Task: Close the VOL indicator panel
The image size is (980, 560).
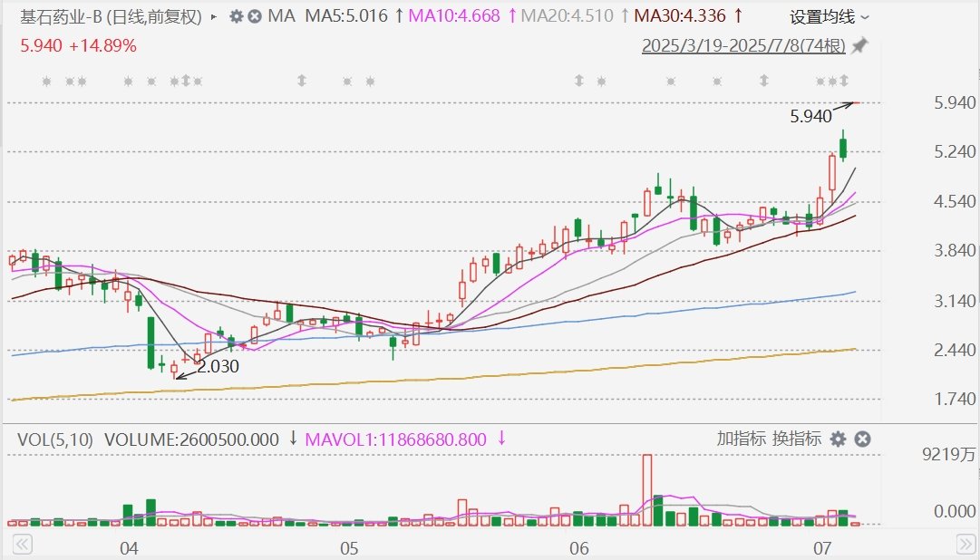Action: tap(863, 439)
